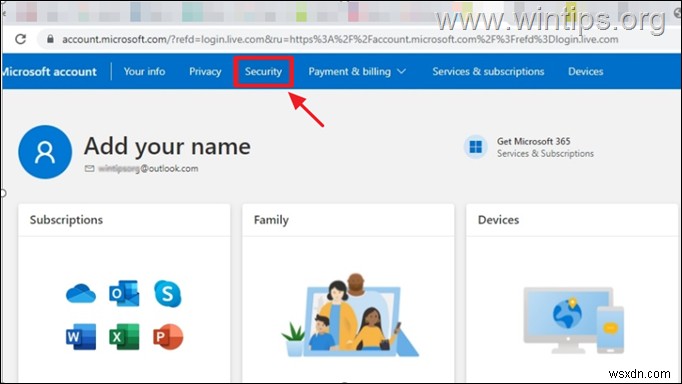Go to the Privacy tab

pos(205,71)
